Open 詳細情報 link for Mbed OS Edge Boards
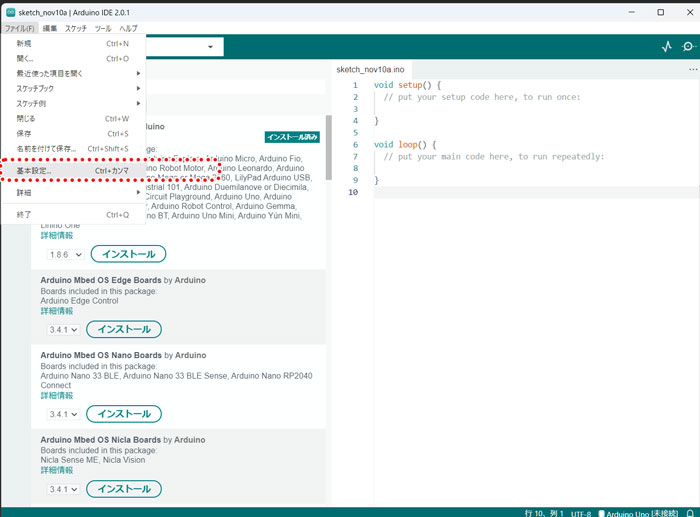 click(57, 311)
